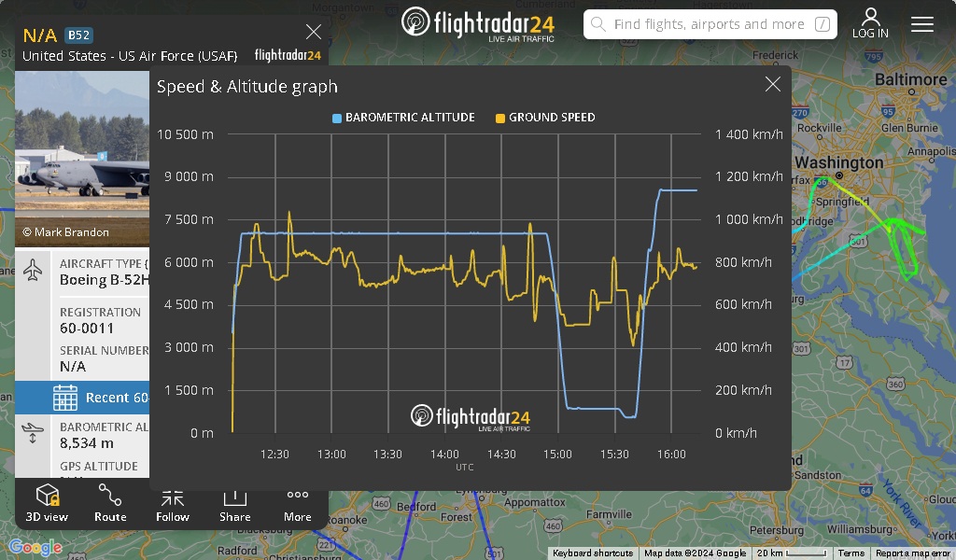Click the Recent flights calendar icon
This screenshot has width=956, height=560.
coord(65,398)
